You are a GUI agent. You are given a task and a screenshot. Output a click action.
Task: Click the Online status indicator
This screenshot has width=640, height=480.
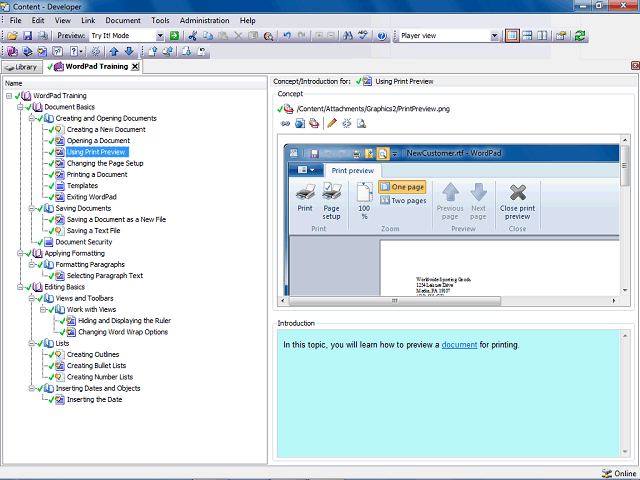(619, 473)
